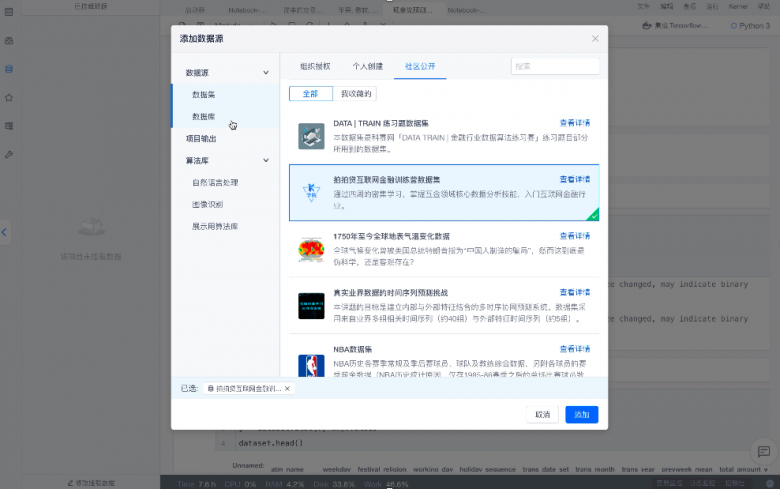
Task: Click the search field in the dialog
Action: [555, 66]
